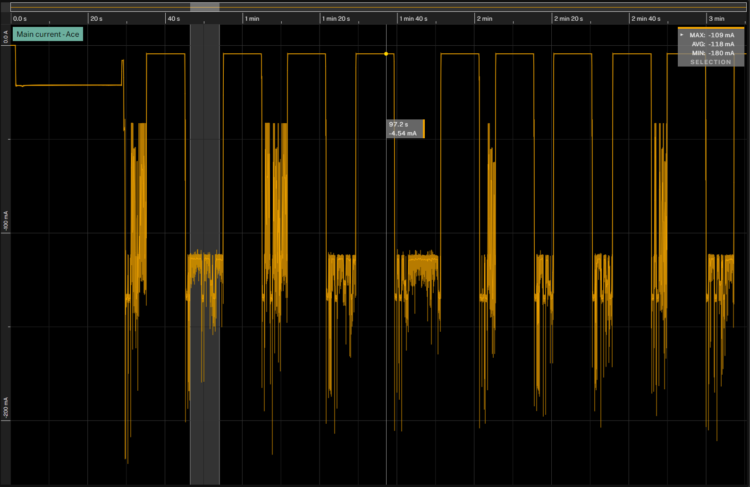This screenshot has width=750, height=487.
Task: Click the 0.0 A vertical axis label
Action: tap(4, 38)
